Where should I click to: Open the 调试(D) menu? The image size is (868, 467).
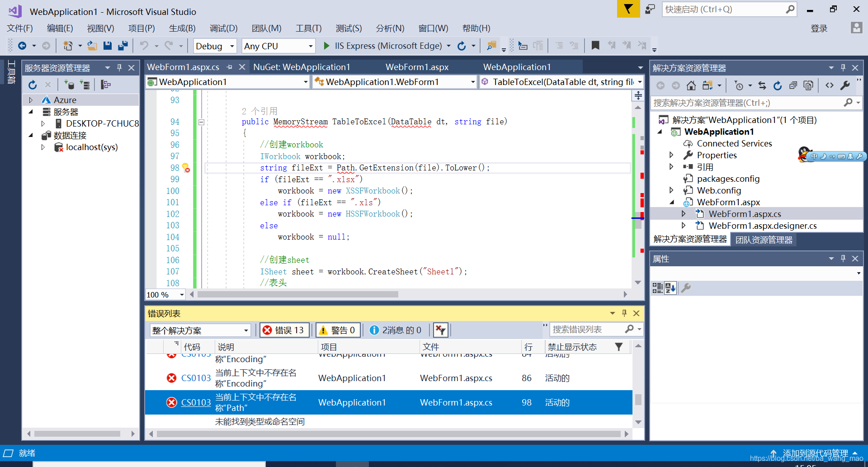[x=223, y=28]
